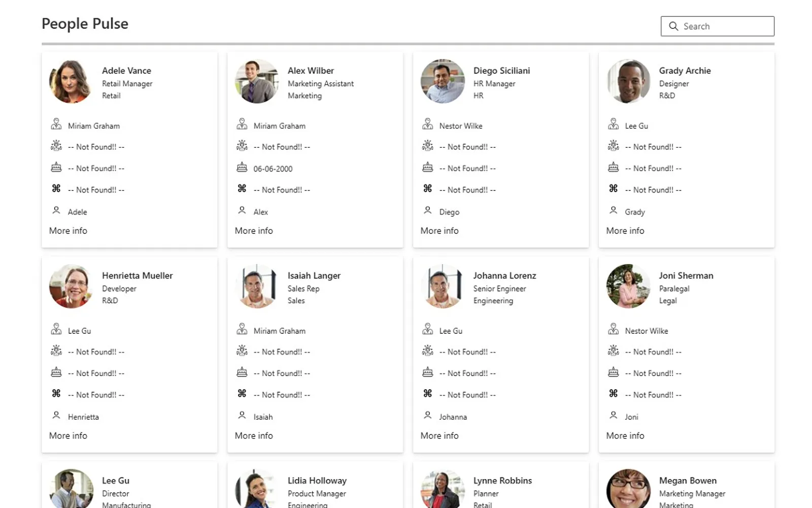Open More info on Diego Siciliani's card
The image size is (812, 508).
click(x=439, y=231)
